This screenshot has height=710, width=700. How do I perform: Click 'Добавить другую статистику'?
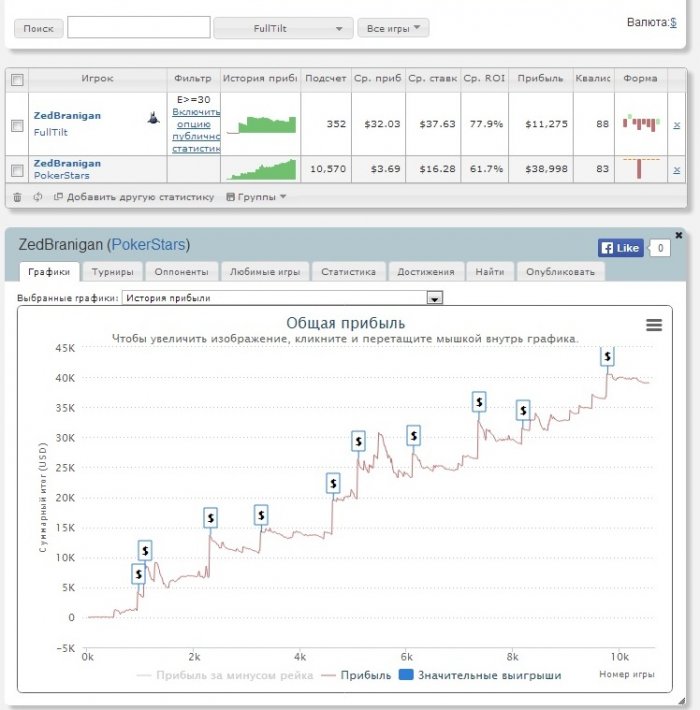(134, 197)
